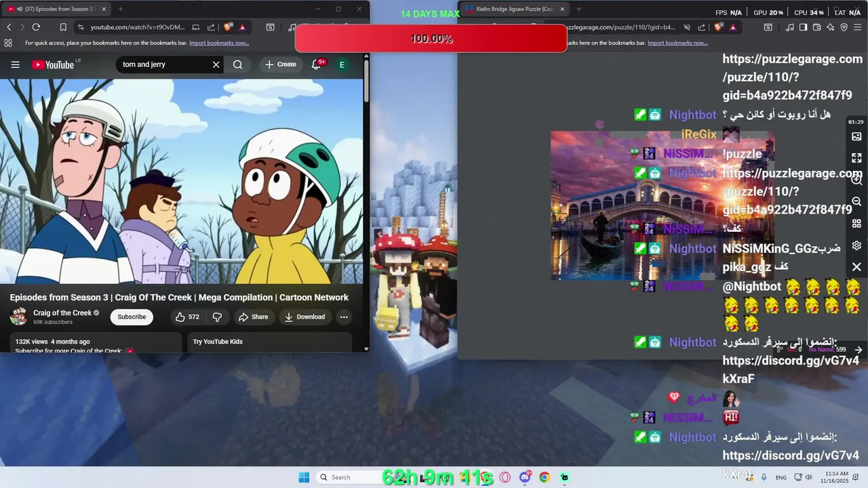Click the YouTube Create button
Screen dimensions: 868x488
281,64
